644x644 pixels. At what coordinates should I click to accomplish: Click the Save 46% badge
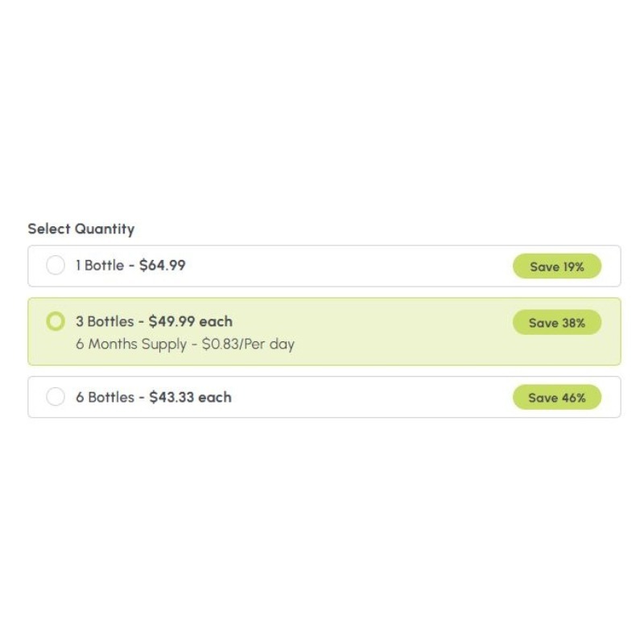click(x=557, y=398)
